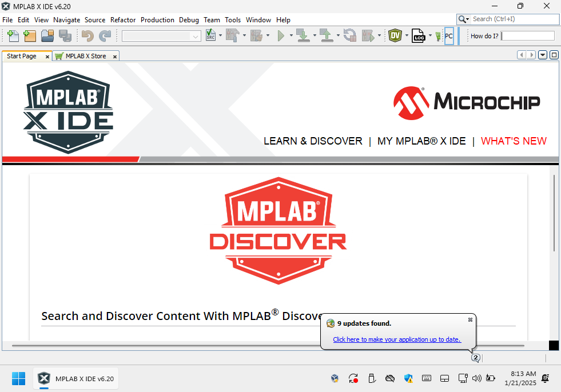Click the LEARN & DISCOVER link
Viewport: 561px width, 392px height.
tap(313, 141)
